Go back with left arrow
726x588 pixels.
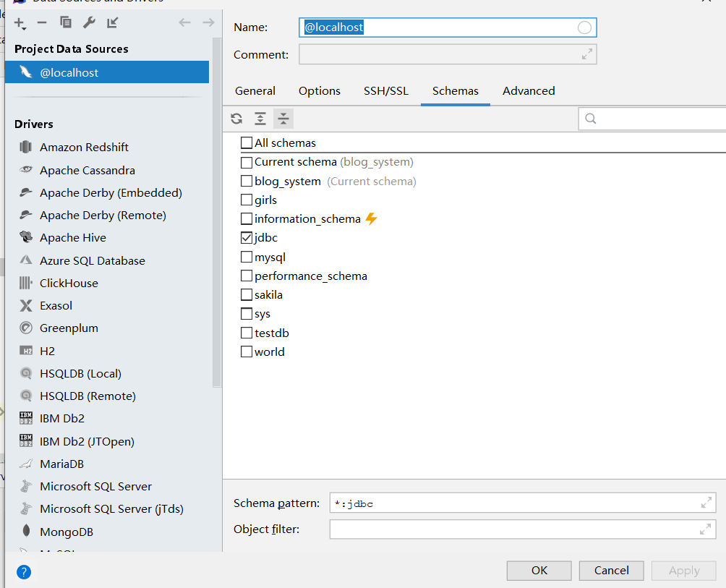point(184,22)
